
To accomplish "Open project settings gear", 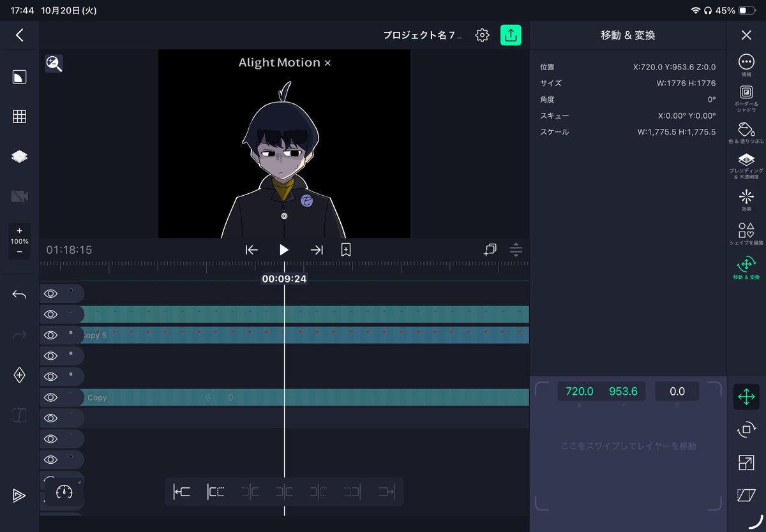I will 482,35.
